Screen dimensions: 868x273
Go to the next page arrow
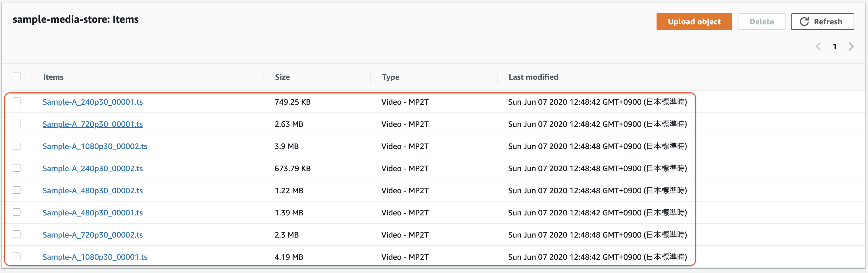[851, 47]
